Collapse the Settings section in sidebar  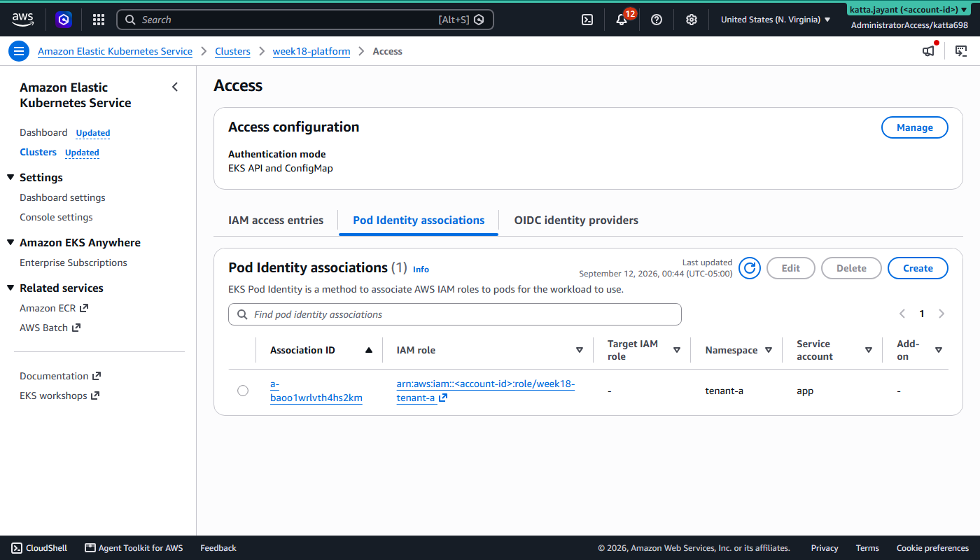click(x=10, y=177)
